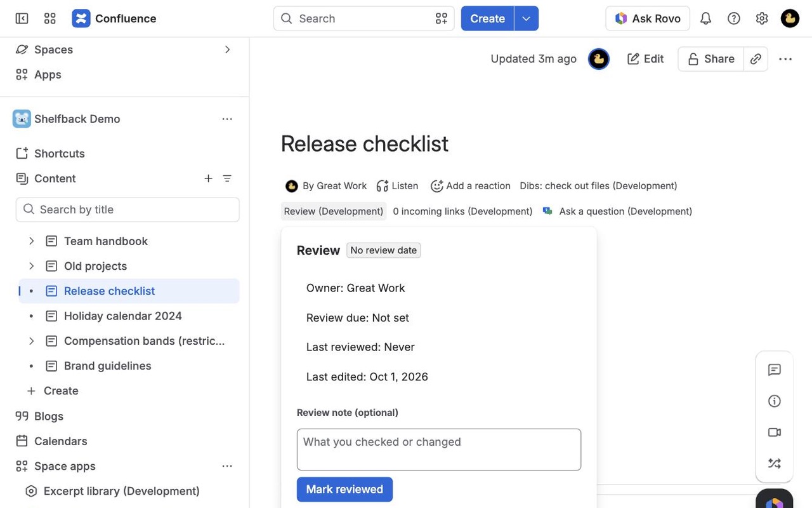Expand the Spaces section chevron
The height and width of the screenshot is (508, 812).
(x=227, y=50)
